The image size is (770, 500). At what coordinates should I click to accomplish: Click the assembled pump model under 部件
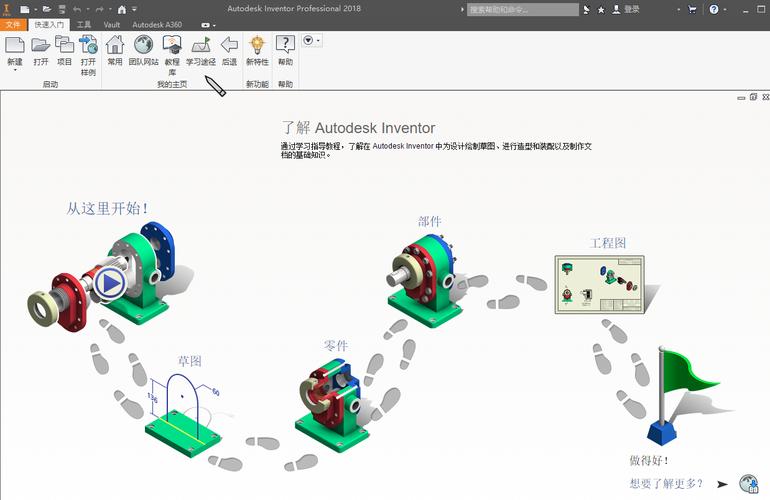(x=425, y=280)
